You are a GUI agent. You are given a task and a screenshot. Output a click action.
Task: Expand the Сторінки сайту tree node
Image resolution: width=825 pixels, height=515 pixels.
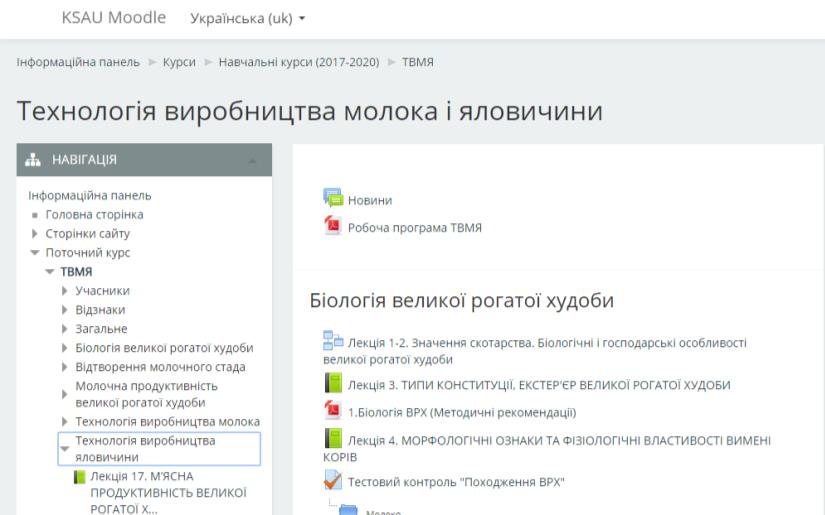point(35,233)
